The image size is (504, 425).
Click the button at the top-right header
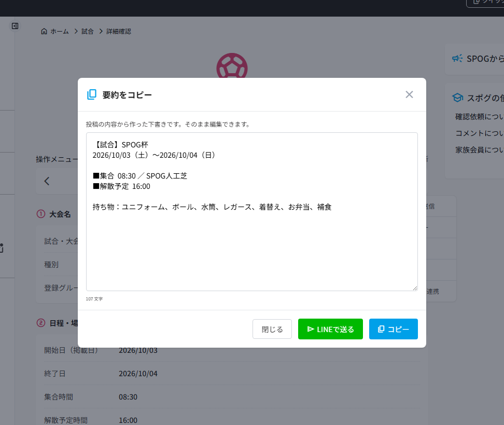click(485, 3)
